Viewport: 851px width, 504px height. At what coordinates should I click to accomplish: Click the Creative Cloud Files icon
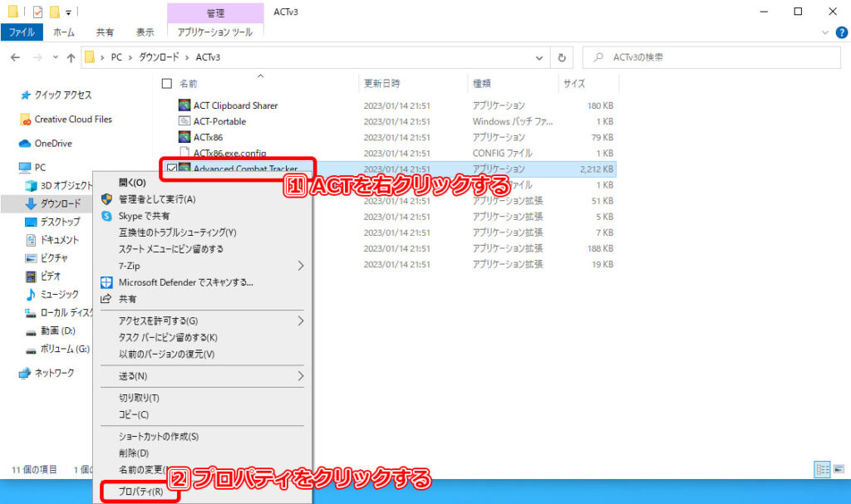point(26,120)
